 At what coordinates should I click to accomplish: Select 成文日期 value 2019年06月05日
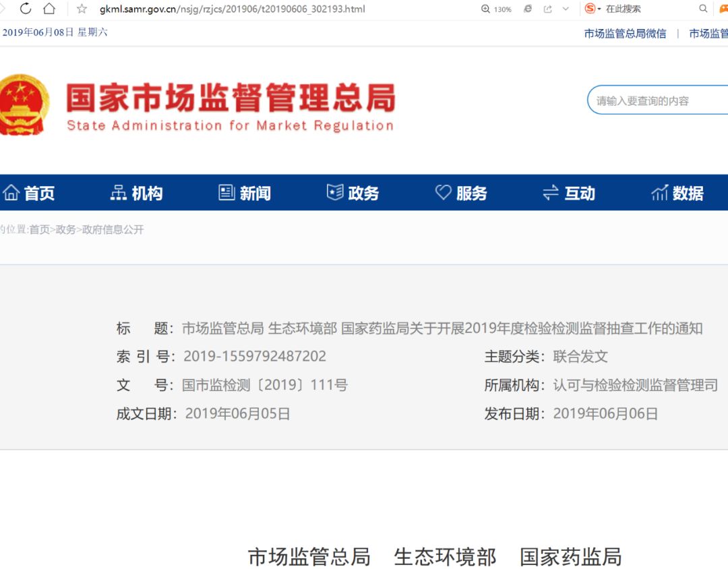(238, 413)
